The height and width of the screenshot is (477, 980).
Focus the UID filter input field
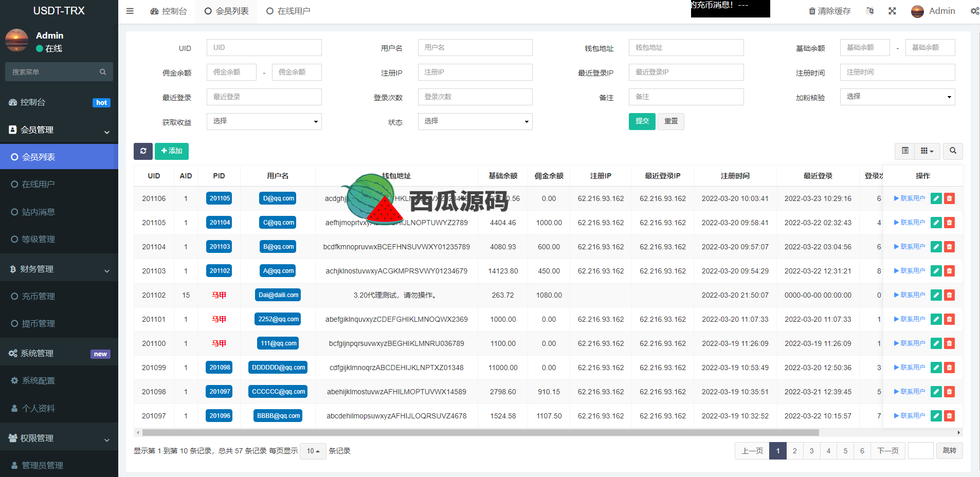264,47
